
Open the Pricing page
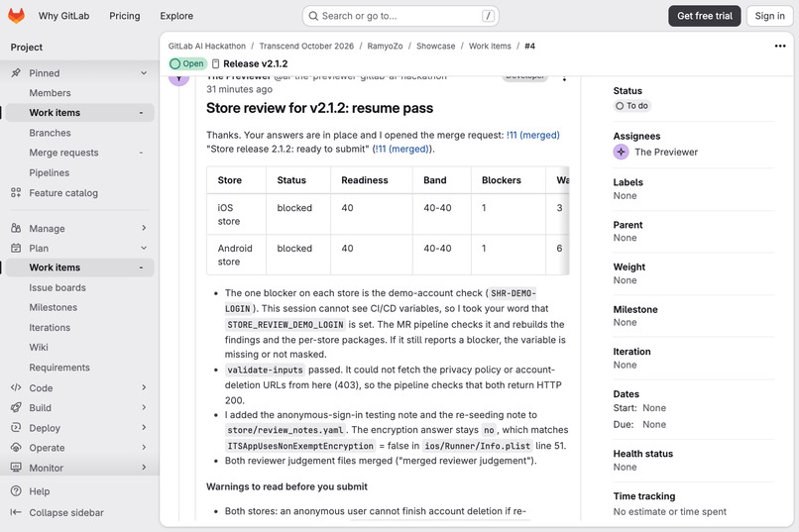[x=124, y=16]
